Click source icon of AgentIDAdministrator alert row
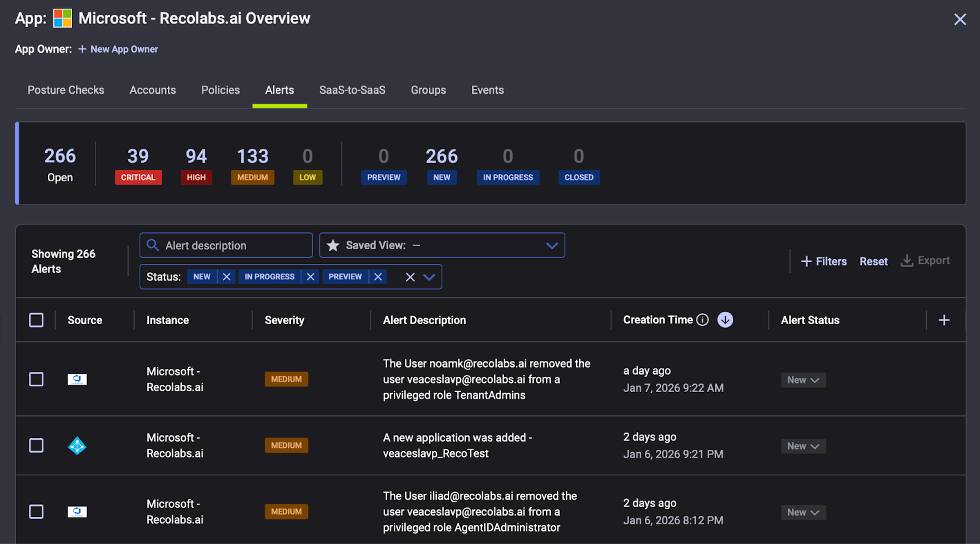The image size is (980, 544). tap(77, 512)
